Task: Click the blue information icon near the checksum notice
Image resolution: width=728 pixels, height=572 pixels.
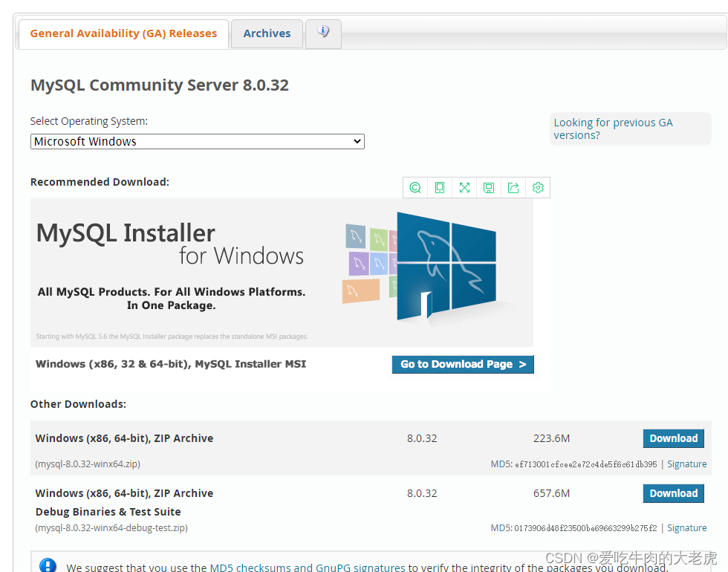Action: [48, 565]
